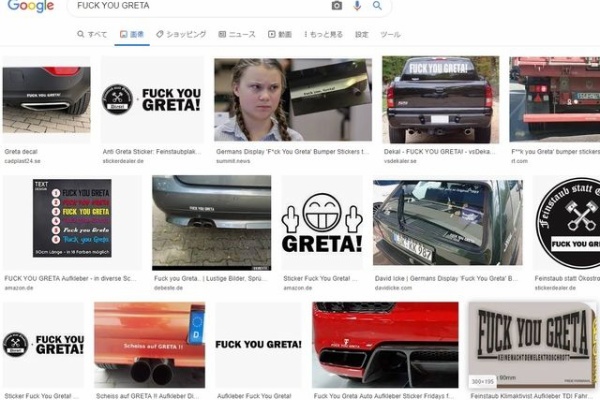
Task: Open the Greta decal car bumper thumbnail
Action: coord(46,99)
